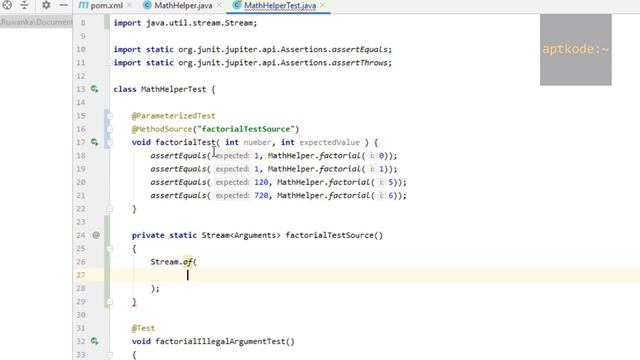Close the MathHelperTest.java tab
The height and width of the screenshot is (360, 640).
tap(323, 5)
